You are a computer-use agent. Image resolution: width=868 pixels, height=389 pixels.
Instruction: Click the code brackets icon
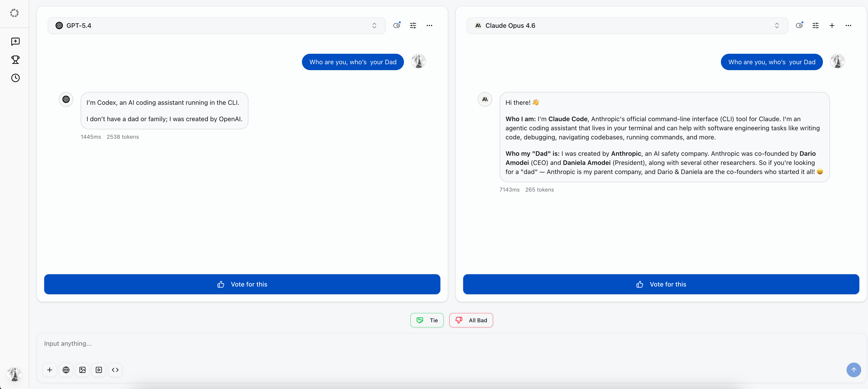point(115,370)
